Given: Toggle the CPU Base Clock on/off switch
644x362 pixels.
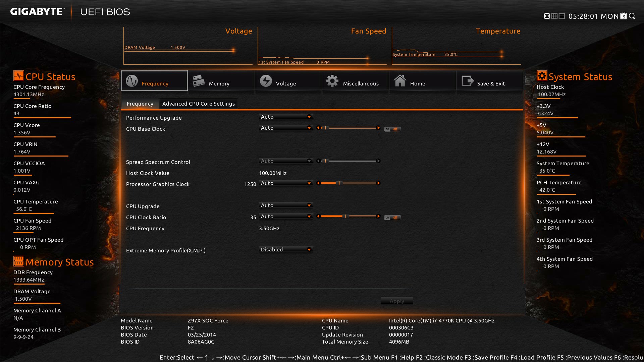Looking at the screenshot, I should click(392, 129).
